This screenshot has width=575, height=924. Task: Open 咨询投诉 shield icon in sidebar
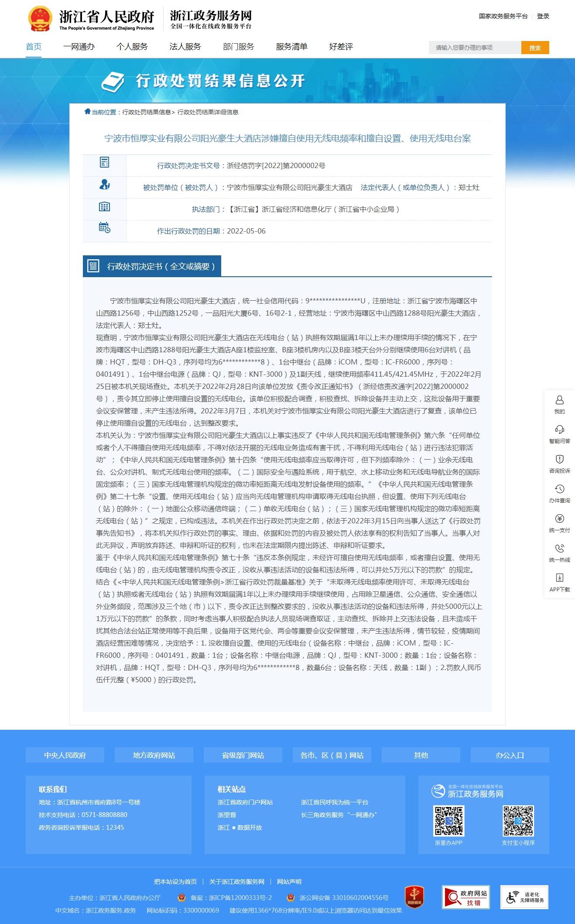click(x=559, y=459)
